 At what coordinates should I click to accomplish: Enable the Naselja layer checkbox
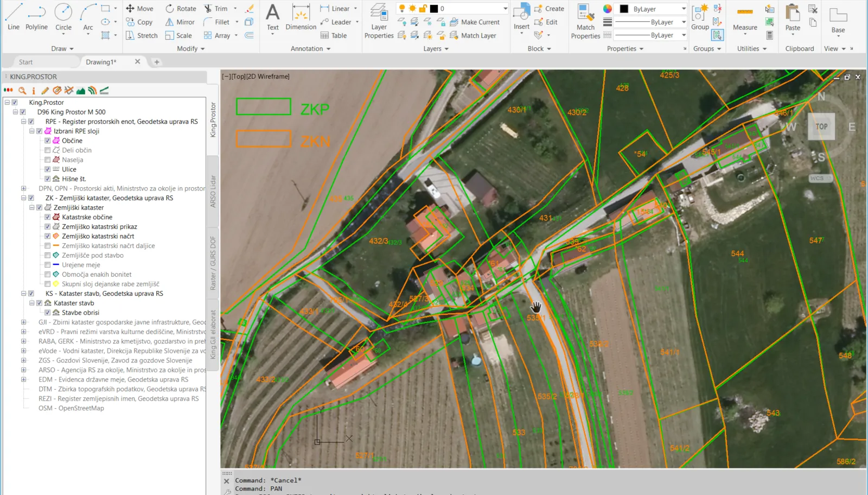tap(48, 160)
